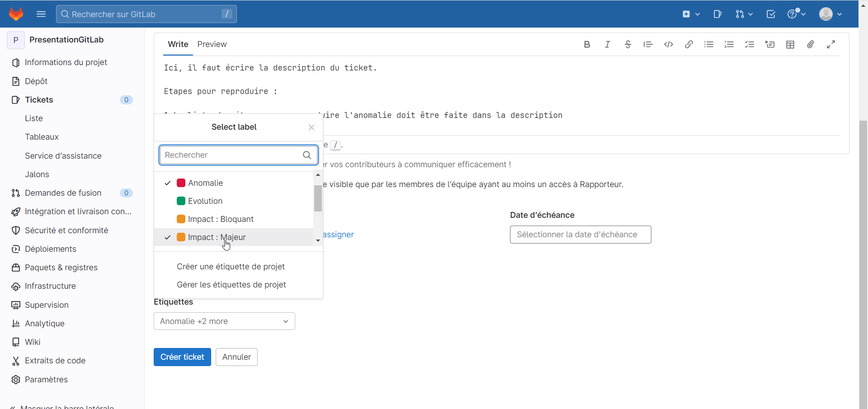The height and width of the screenshot is (409, 868).
Task: Expand the user avatar menu
Action: point(830,14)
